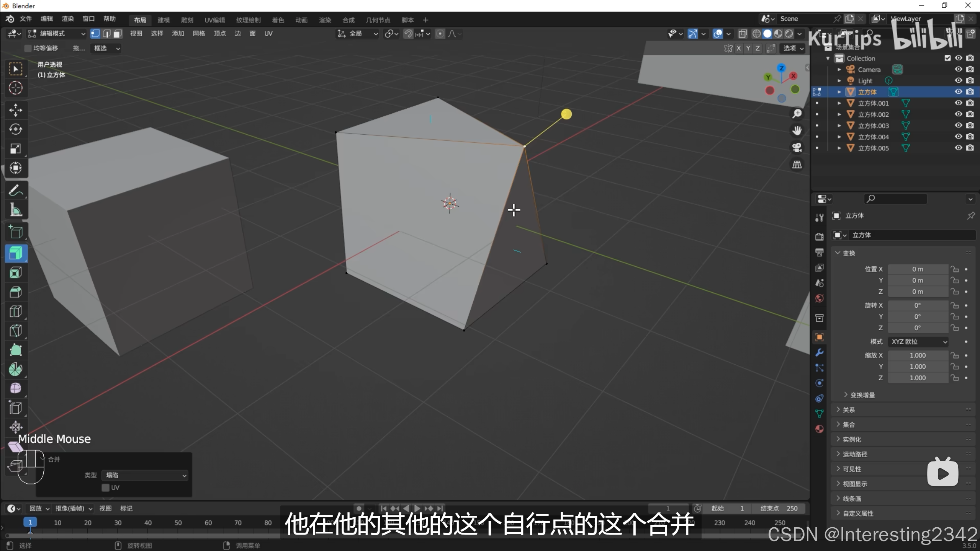Open the 塌陷 merge type dropdown
980x551 pixels.
(x=145, y=475)
